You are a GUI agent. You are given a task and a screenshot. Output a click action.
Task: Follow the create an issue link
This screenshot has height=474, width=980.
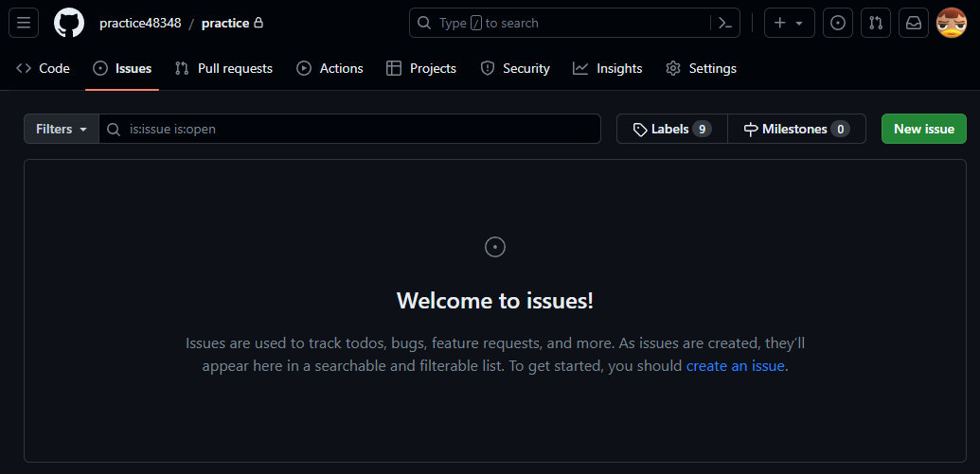(735, 366)
